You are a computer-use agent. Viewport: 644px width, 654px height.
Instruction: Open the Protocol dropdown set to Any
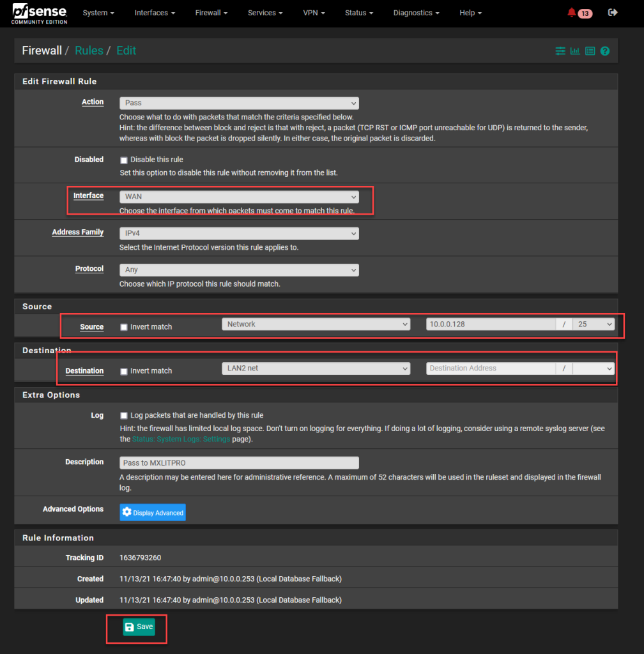[x=239, y=270]
